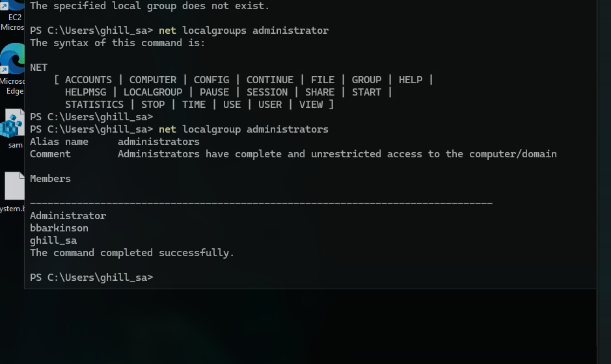Click the "Members" heading in output
Viewport: 611px width, 364px height.
click(50, 179)
